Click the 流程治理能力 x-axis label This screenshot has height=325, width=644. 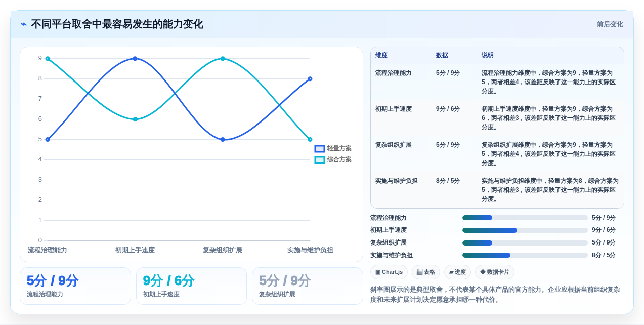pyautogui.click(x=48, y=250)
